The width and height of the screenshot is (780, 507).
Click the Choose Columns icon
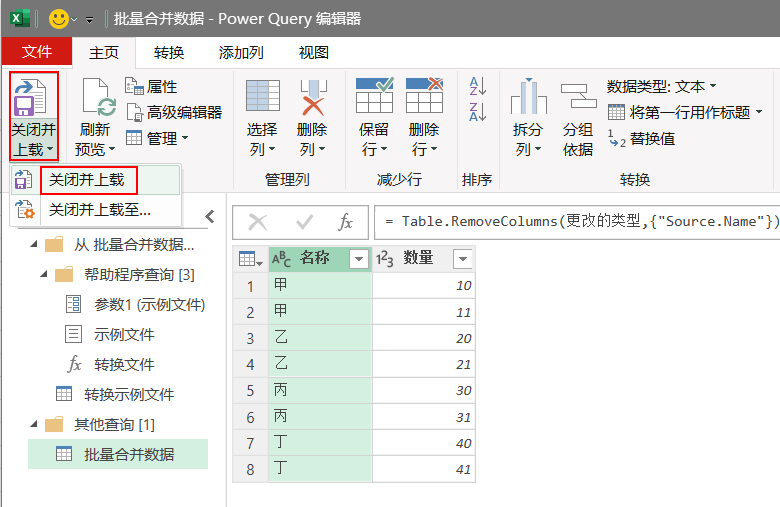pos(263,96)
